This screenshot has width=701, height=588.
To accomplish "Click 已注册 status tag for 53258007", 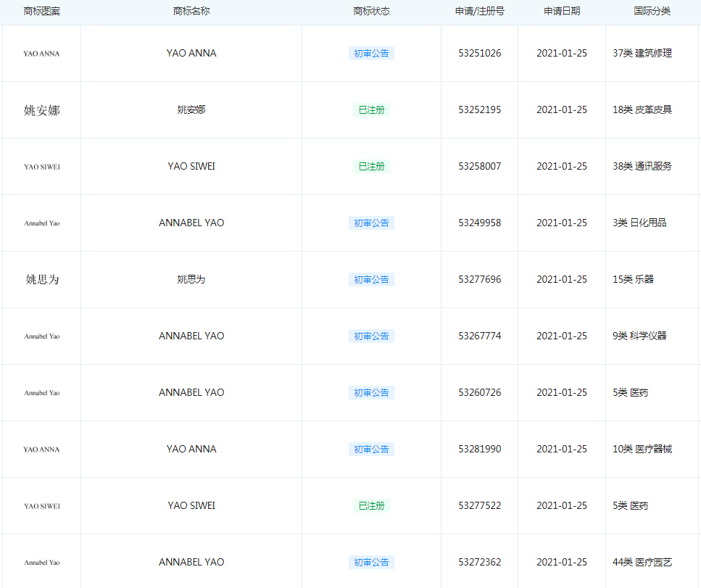I will coord(371,166).
